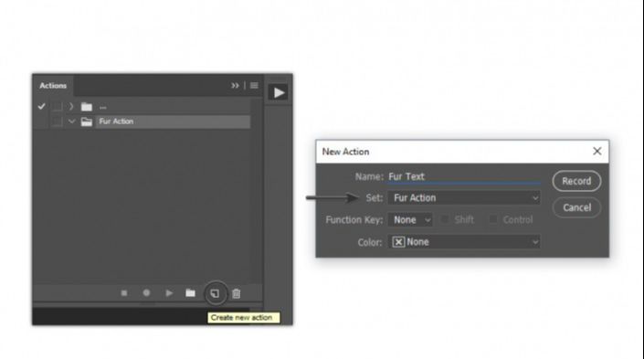Open the Function Key dropdown
Screen dimensions: 644x359
click(410, 220)
